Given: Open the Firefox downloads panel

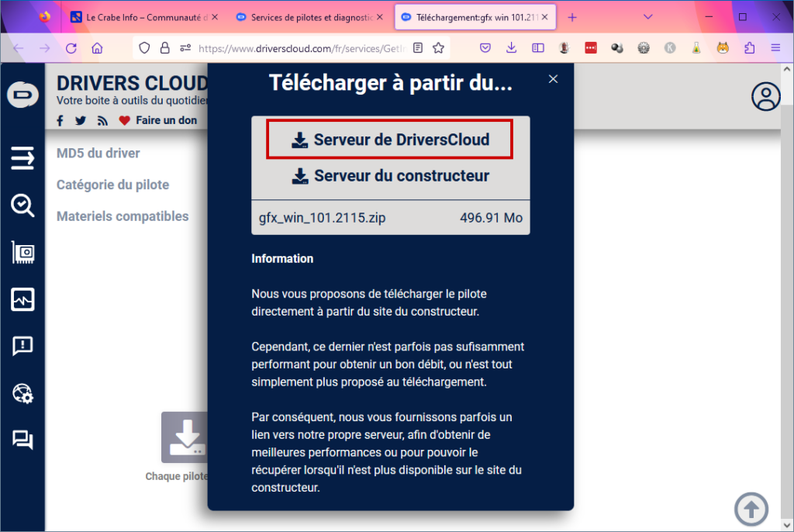Looking at the screenshot, I should [512, 48].
